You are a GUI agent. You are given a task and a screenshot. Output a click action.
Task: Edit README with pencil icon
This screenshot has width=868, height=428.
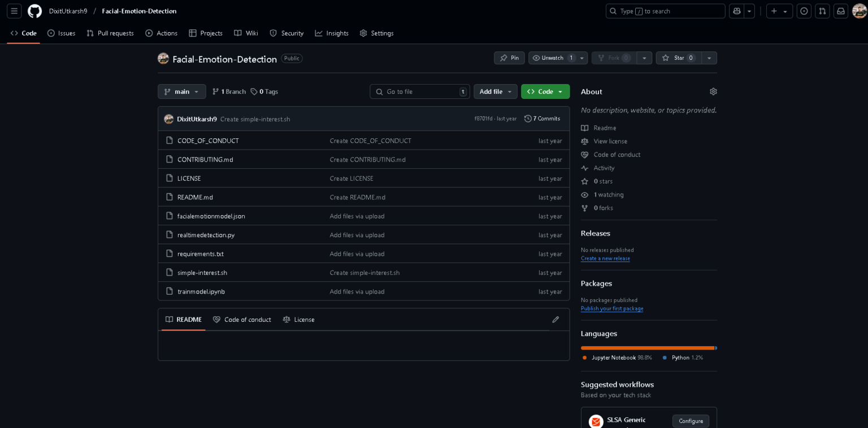(555, 320)
